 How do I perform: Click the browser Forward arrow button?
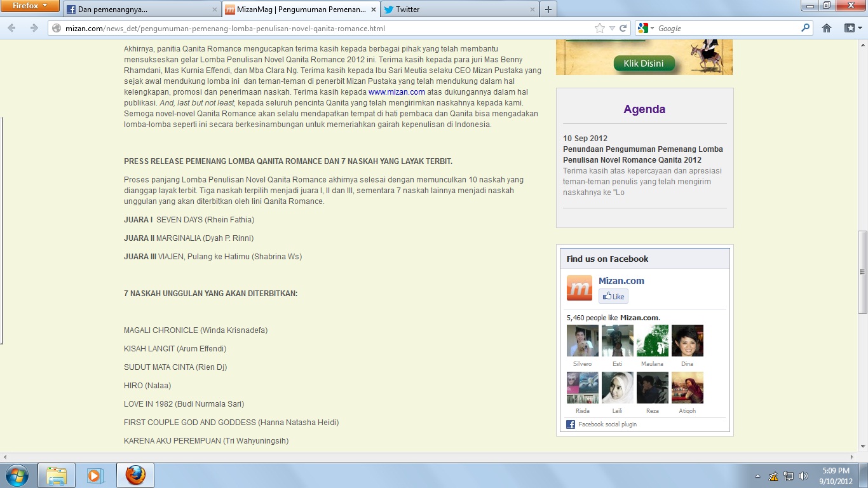(34, 28)
